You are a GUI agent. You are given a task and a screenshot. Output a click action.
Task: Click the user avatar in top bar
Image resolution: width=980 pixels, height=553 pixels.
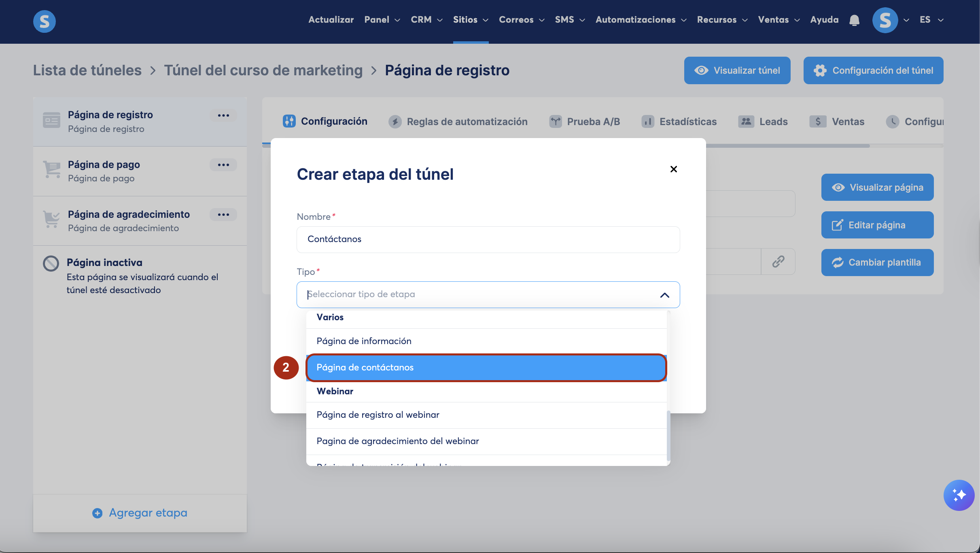click(885, 20)
